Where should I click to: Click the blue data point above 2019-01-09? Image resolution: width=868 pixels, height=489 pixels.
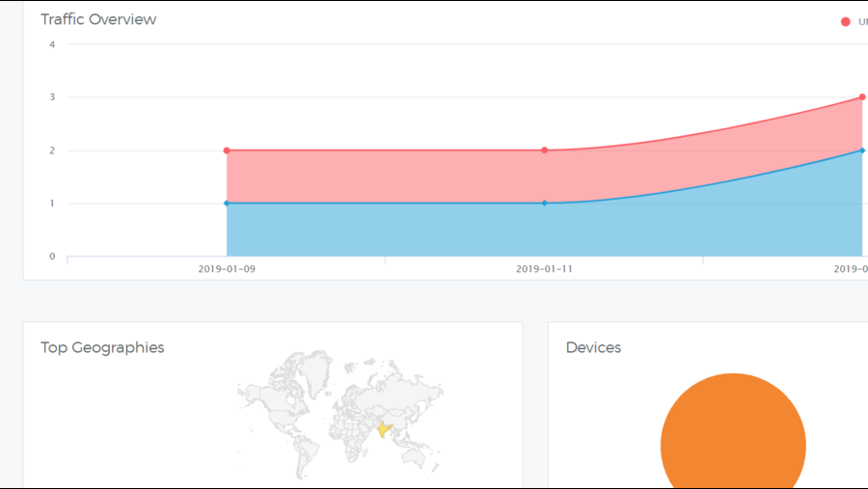click(227, 204)
